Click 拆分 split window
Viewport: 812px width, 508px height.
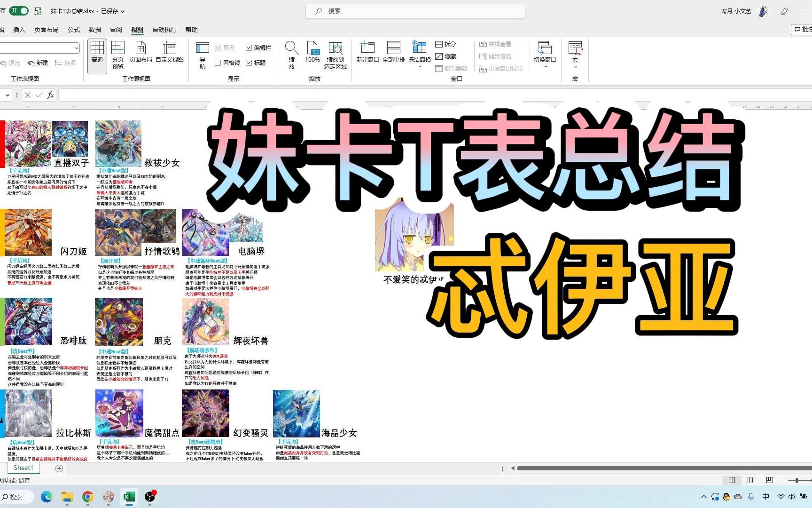pyautogui.click(x=445, y=44)
